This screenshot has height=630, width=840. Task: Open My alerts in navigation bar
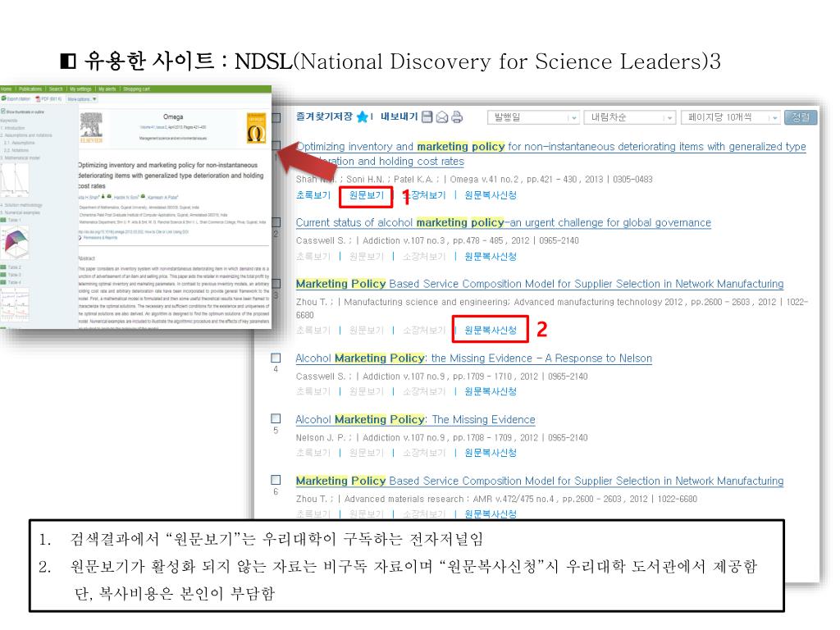107,89
